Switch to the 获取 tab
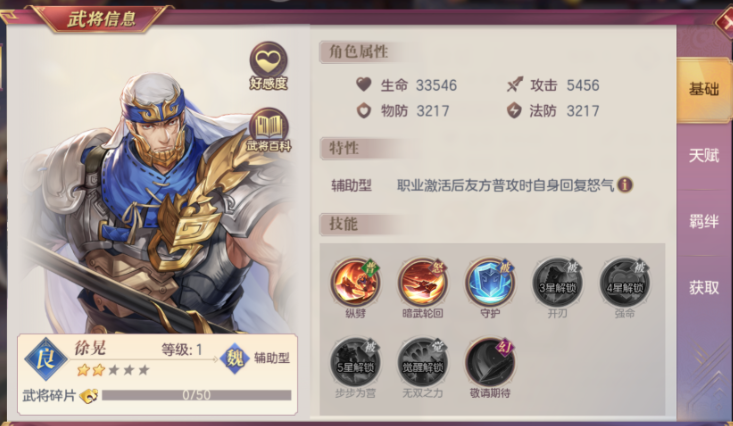Image resolution: width=733 pixels, height=426 pixels. point(704,288)
